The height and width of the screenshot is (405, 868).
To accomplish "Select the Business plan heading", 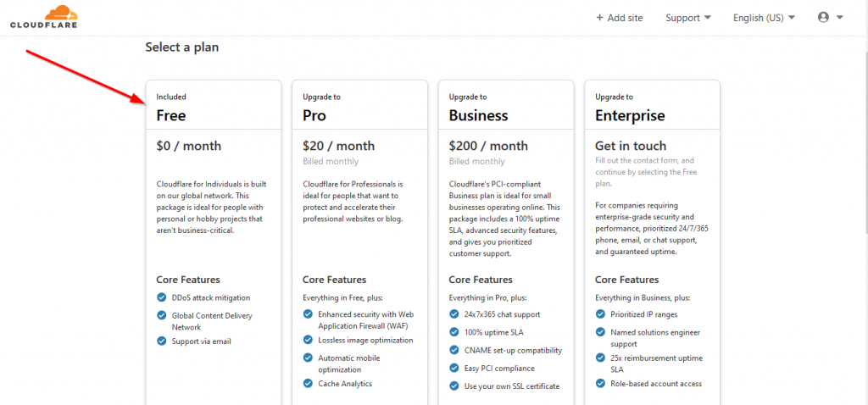I will tap(478, 115).
